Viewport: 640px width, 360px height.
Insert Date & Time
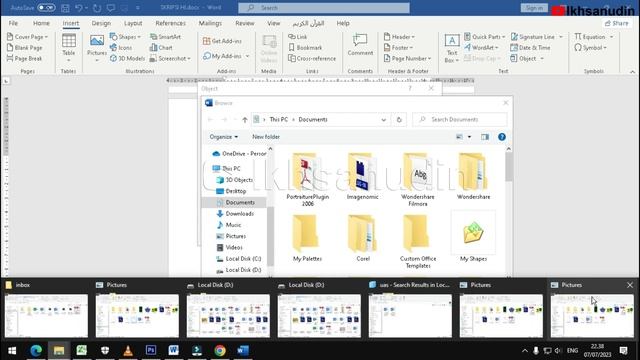(x=530, y=48)
